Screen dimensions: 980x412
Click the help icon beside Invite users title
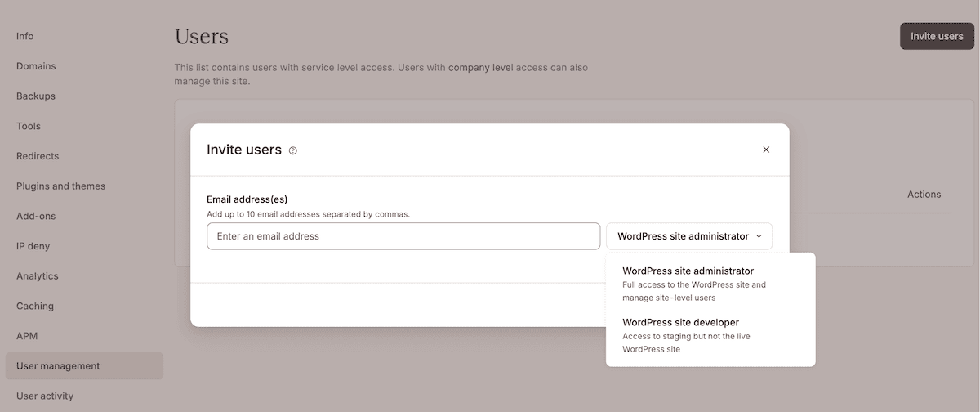tap(293, 150)
